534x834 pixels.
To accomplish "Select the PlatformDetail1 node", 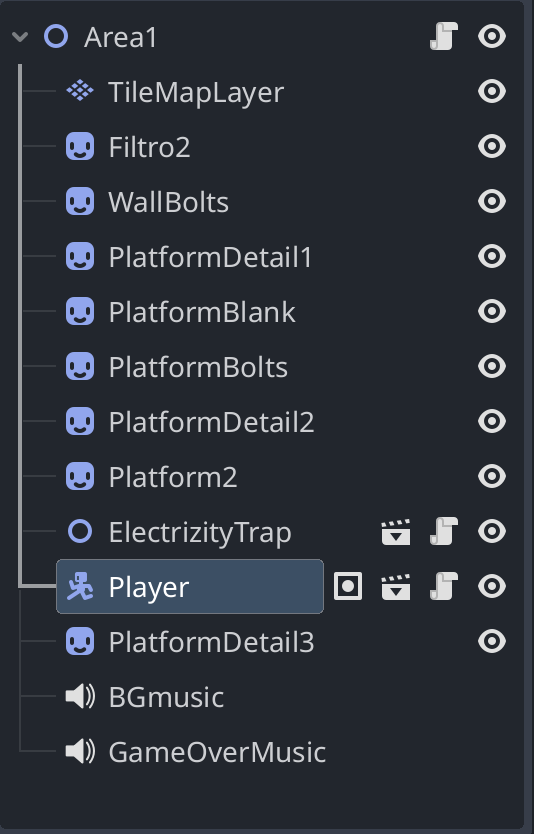I will [x=210, y=257].
